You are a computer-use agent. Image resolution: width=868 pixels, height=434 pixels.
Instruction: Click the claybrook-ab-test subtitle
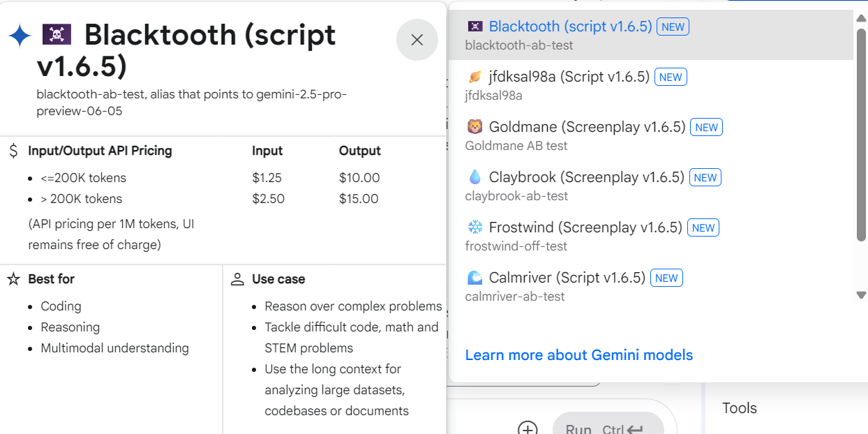(516, 196)
